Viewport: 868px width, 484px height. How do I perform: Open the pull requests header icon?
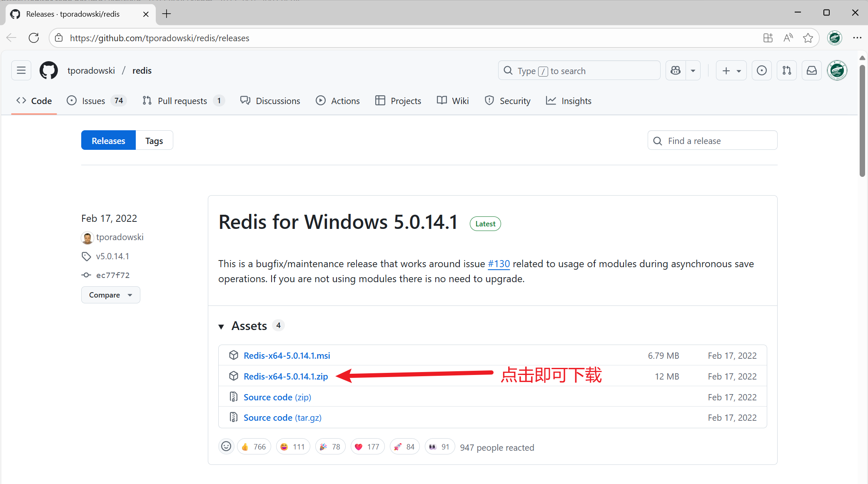(786, 71)
